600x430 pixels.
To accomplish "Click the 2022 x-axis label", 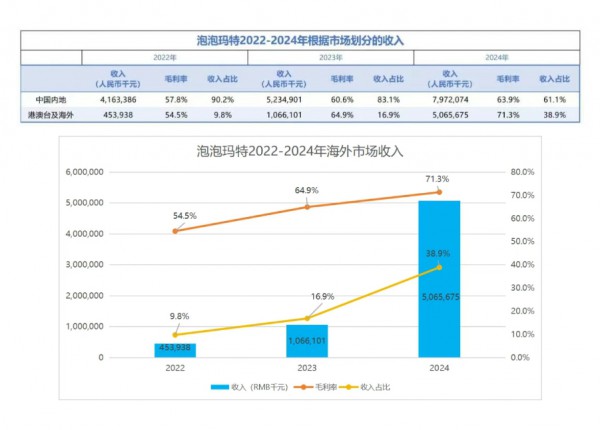I will [x=175, y=368].
